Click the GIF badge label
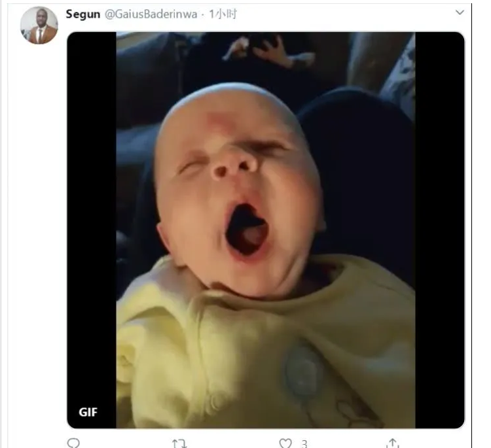491x448 pixels. pos(88,412)
